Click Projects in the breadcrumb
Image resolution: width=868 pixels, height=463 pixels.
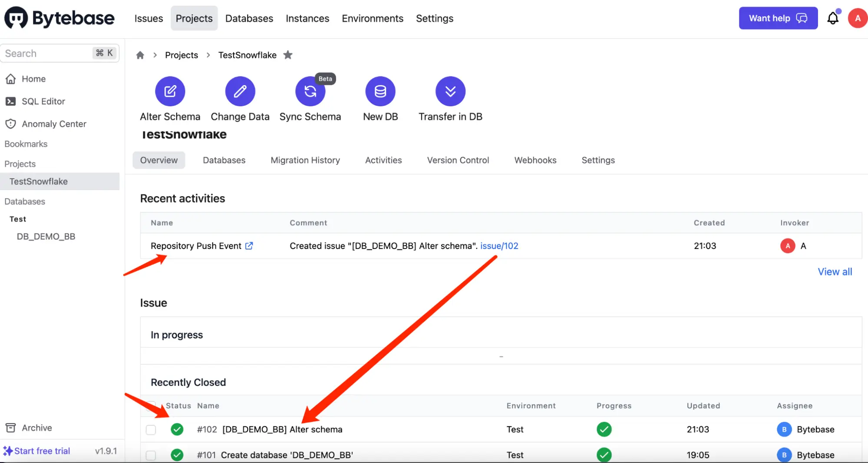[x=182, y=55]
